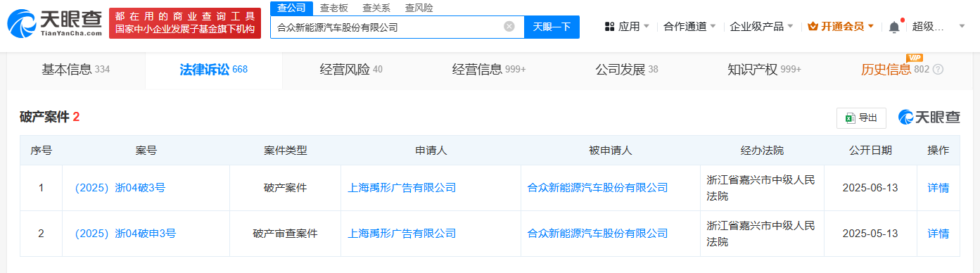This screenshot has width=980, height=273.
Task: Open the 经营风险 tab
Action: (351, 70)
